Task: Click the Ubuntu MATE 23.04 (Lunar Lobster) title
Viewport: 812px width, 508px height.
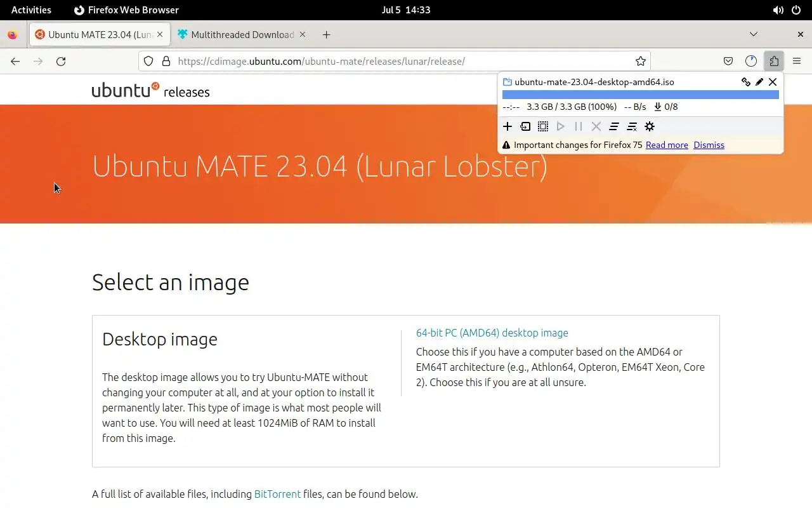Action: pos(320,166)
